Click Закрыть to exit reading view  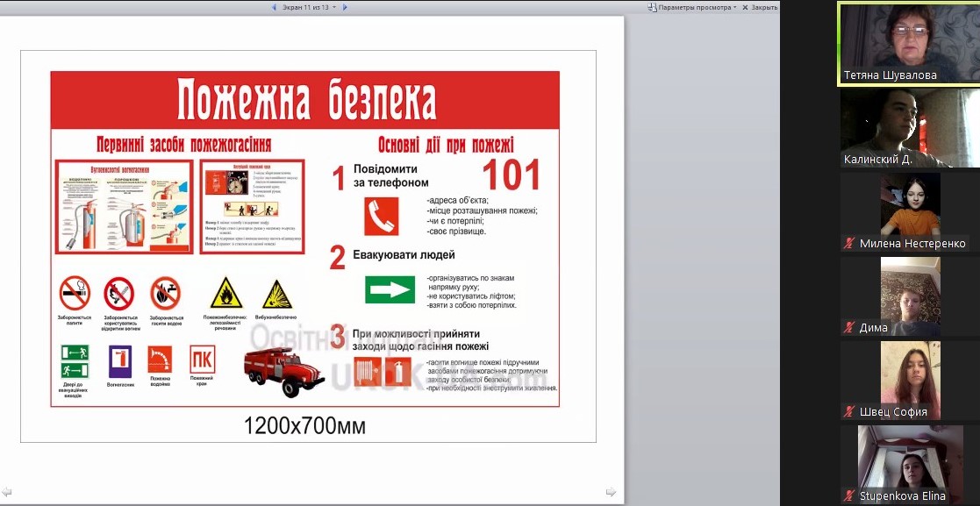click(x=760, y=7)
